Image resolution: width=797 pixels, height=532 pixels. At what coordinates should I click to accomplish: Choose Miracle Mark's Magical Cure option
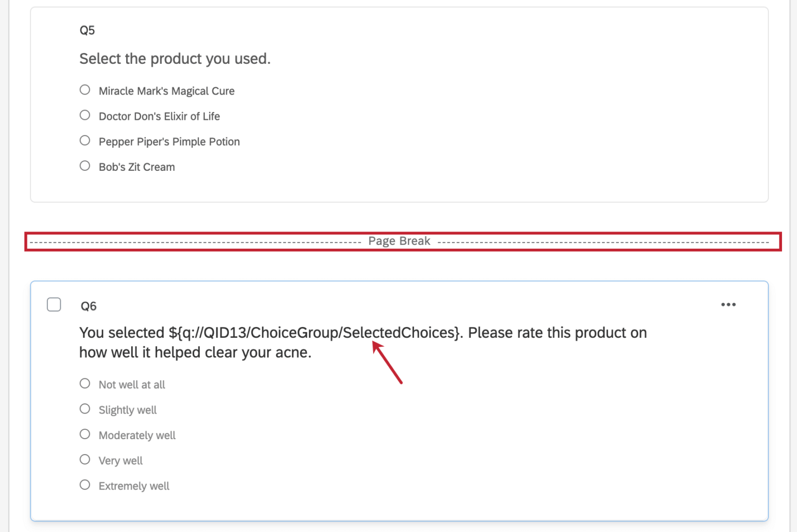point(85,89)
